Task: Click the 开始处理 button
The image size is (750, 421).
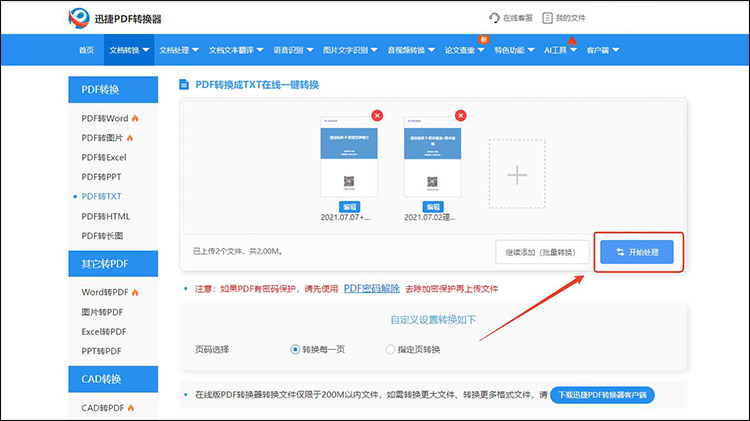Action: (637, 252)
